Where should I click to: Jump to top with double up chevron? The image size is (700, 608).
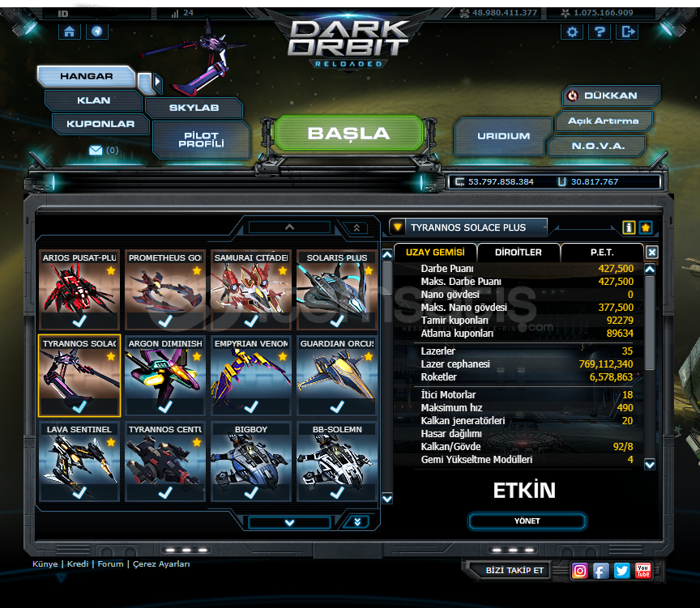pyautogui.click(x=356, y=228)
